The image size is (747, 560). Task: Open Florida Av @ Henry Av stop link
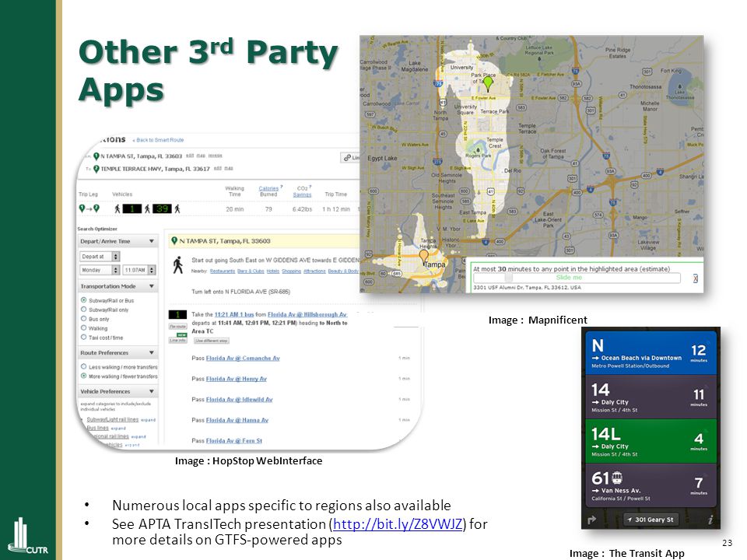(x=237, y=379)
